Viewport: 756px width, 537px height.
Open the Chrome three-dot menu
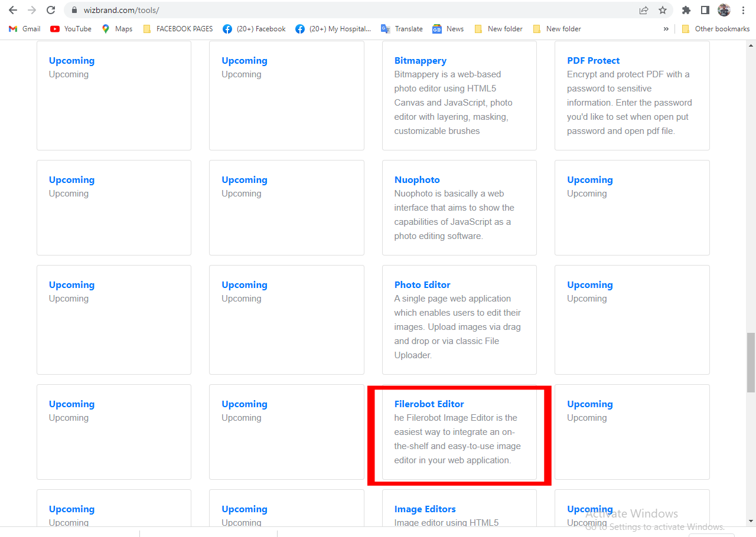[742, 10]
